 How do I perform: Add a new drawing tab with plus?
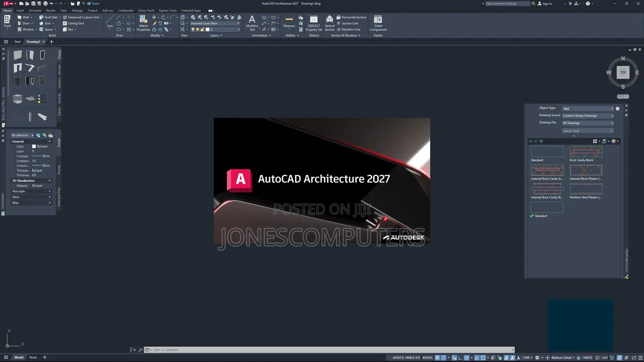coord(52,42)
